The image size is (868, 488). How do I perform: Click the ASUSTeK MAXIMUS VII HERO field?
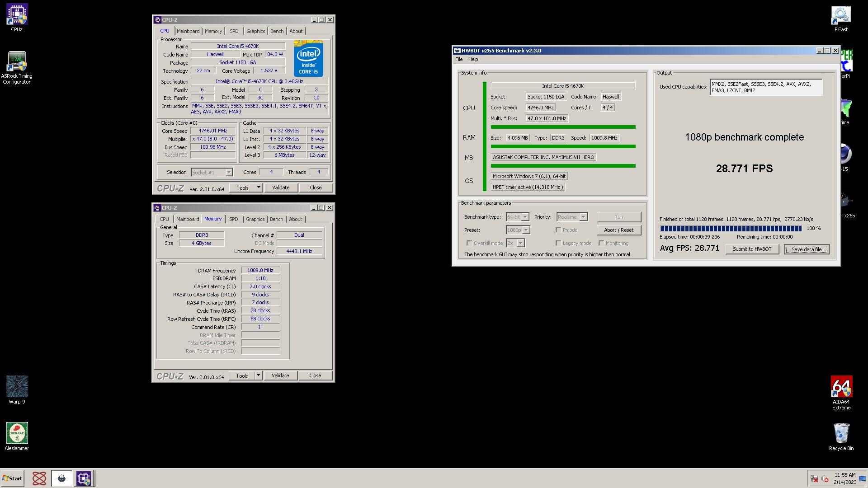point(544,157)
